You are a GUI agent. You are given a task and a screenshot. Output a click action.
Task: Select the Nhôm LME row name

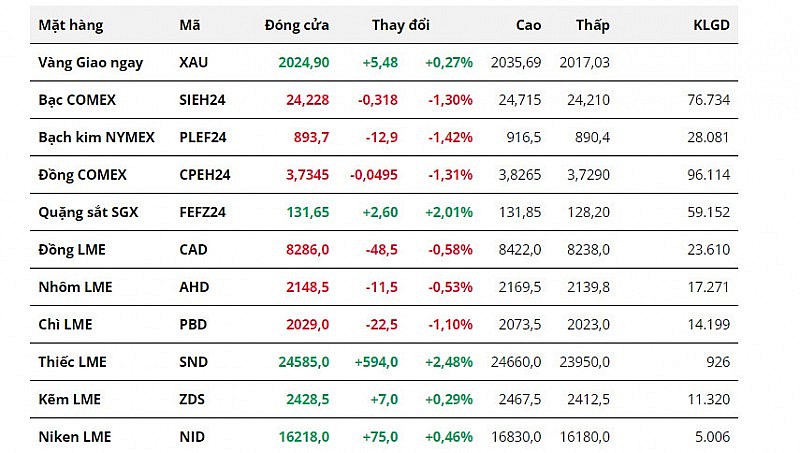point(75,287)
